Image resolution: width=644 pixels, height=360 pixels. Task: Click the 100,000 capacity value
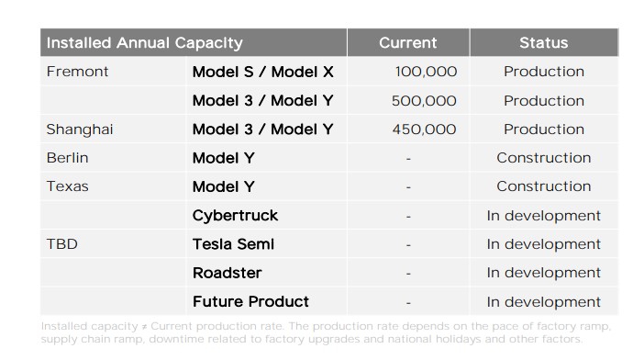[426, 72]
